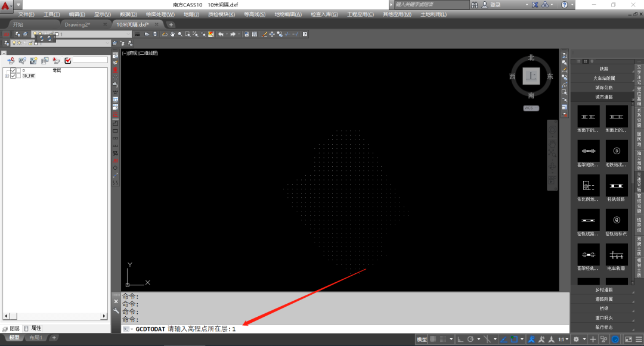Screen dimensions: 644x346
Task: Click the redo arrow in toolbar
Action: [233, 35]
